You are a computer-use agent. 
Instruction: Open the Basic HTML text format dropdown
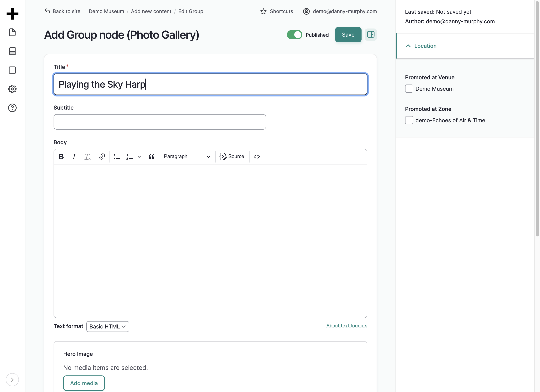click(108, 326)
